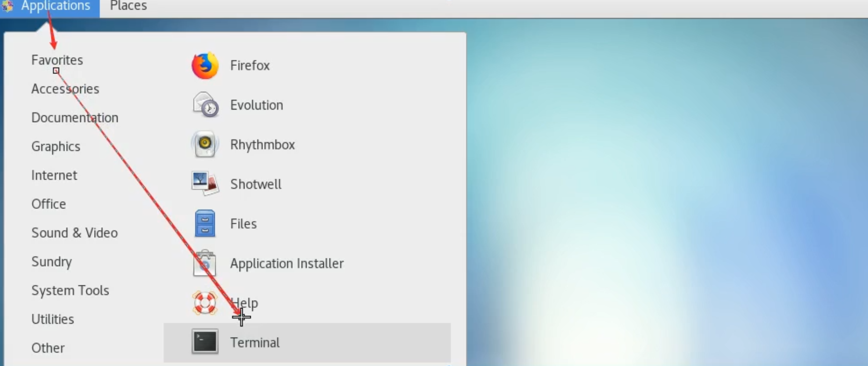Click the Files text label
This screenshot has width=868, height=366.
244,224
